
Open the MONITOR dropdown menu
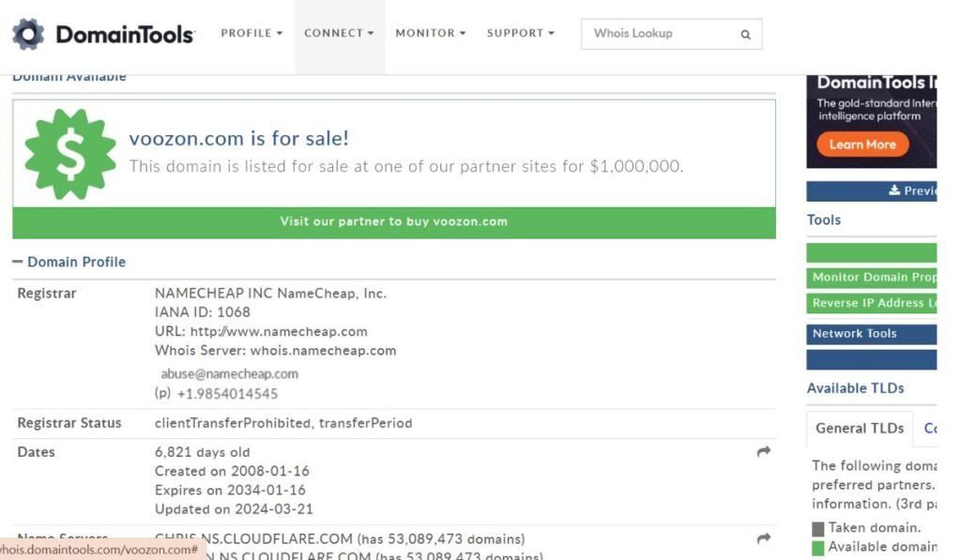[x=430, y=33]
